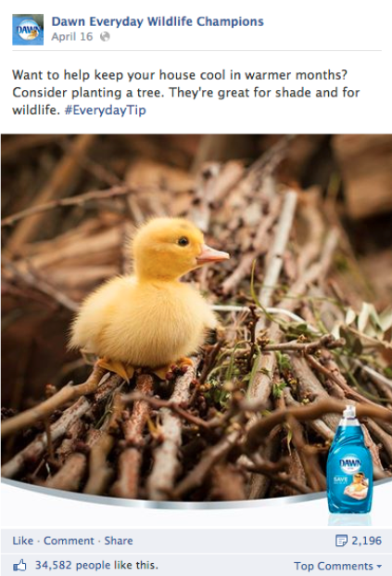Click the Dawn logo on the bottle label
The image size is (392, 576).
tap(349, 463)
